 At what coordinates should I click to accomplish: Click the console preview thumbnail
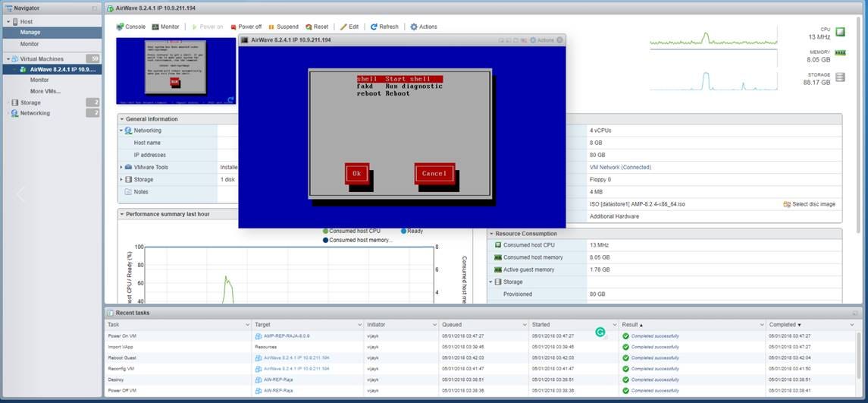tap(176, 71)
